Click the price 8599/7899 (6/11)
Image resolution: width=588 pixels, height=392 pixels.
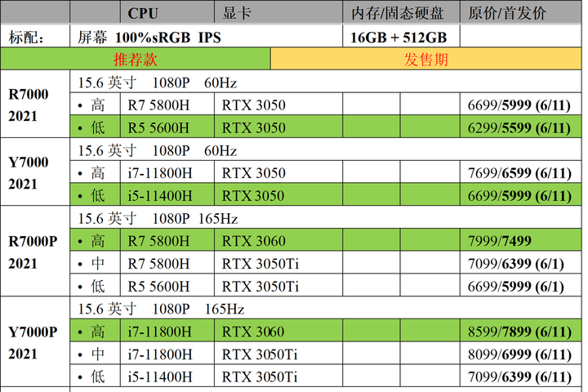(519, 332)
